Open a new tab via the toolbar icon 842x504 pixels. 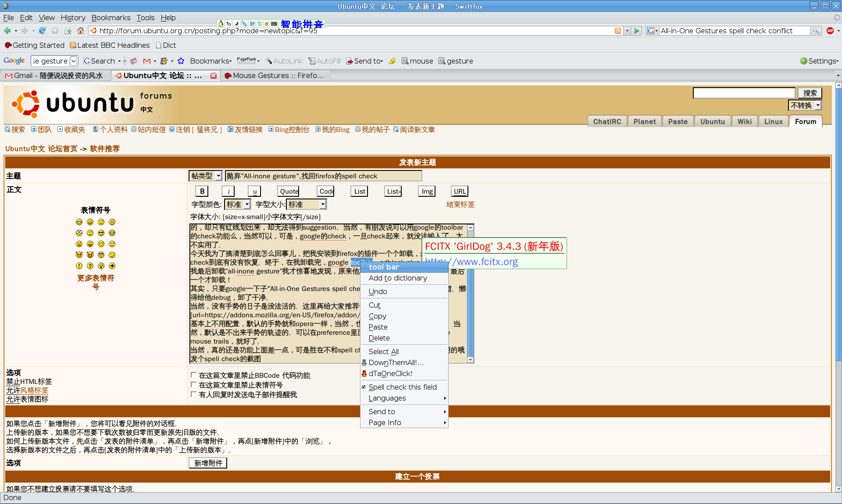tap(68, 31)
